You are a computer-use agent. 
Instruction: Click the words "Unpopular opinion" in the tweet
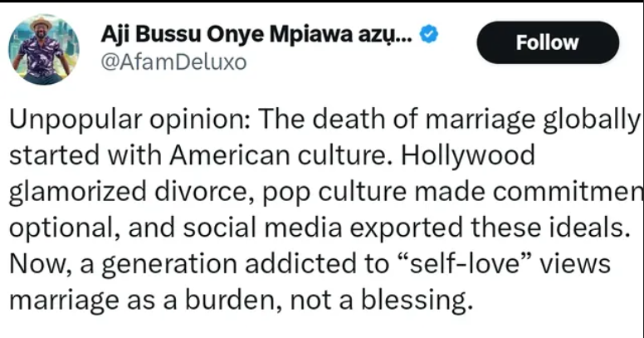[x=124, y=122]
